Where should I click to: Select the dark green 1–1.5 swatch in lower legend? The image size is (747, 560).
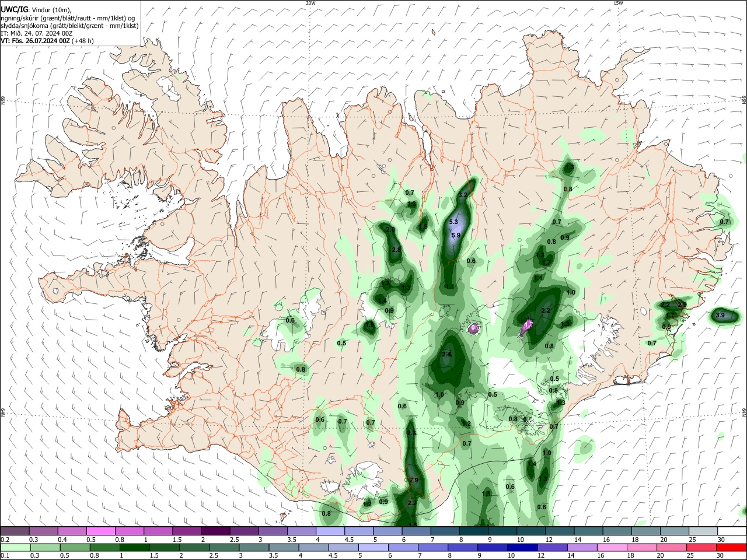pyautogui.click(x=134, y=547)
